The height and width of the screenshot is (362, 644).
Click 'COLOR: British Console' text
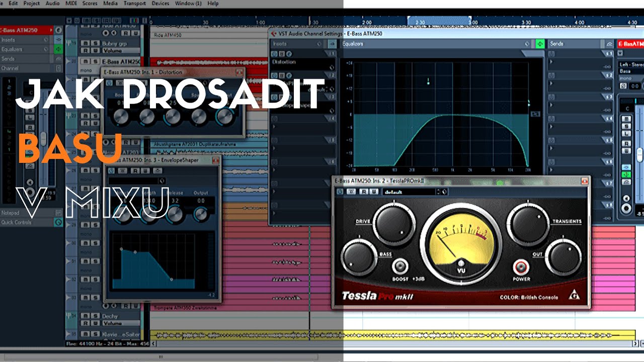528,297
